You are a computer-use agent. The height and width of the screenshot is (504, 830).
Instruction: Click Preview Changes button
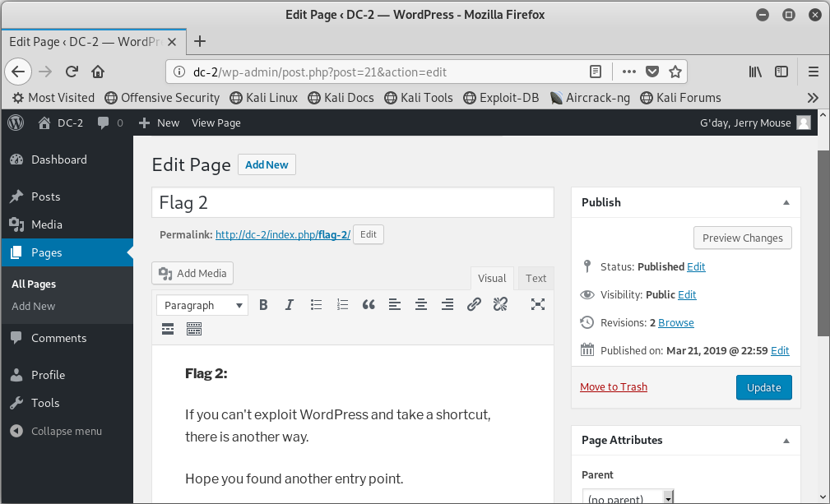pyautogui.click(x=743, y=238)
